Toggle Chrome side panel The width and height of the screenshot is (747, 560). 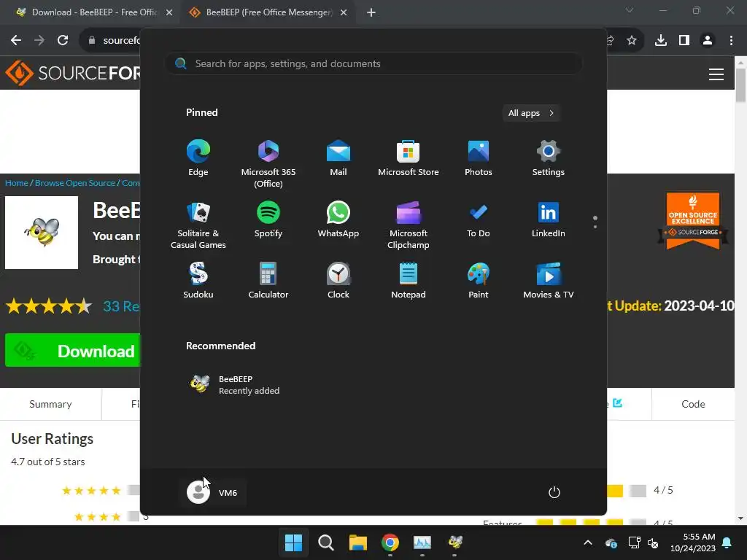coord(684,40)
